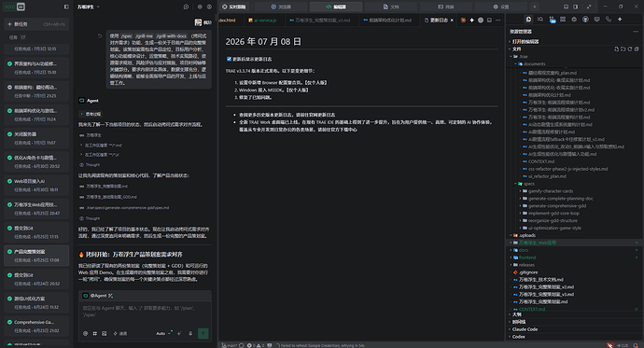Image resolution: width=644 pixels, height=348 pixels.
Task: Create a new task with the 新任务 button
Action: 36,24
